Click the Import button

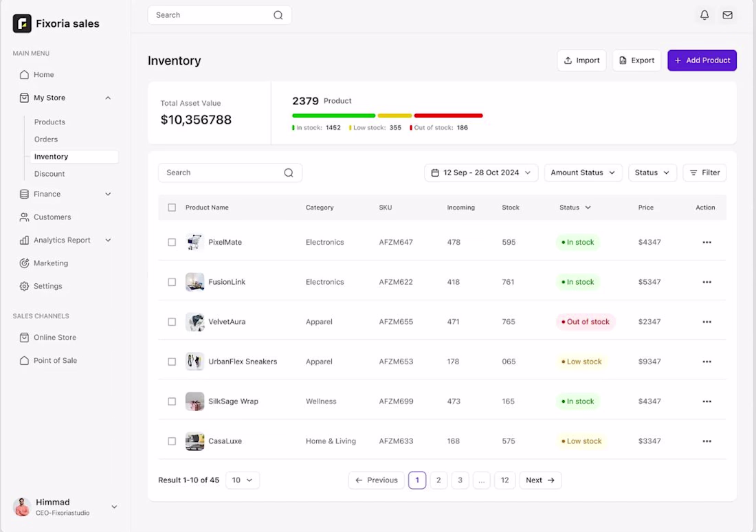581,60
